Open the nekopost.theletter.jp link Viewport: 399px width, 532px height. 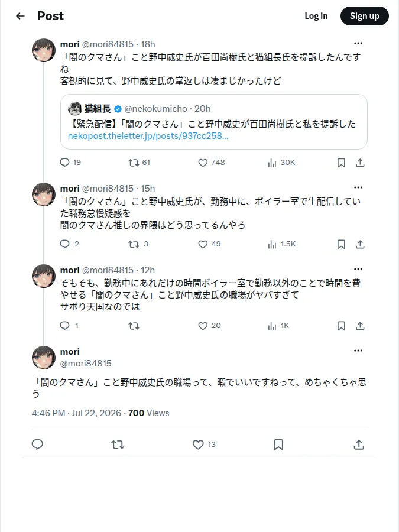pos(148,136)
